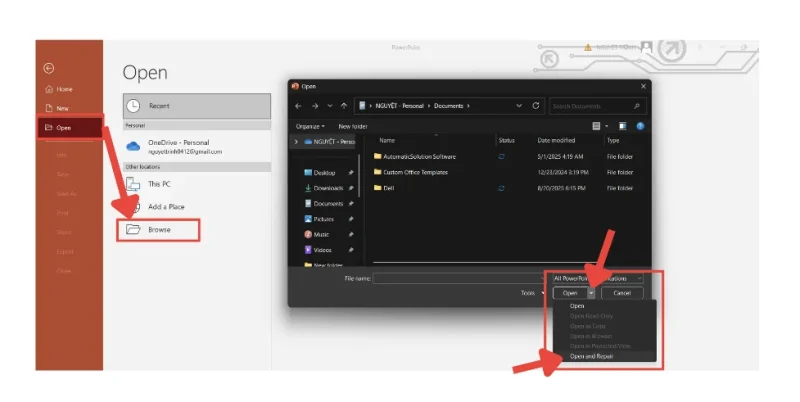Click the account warning triangle icon
The height and width of the screenshot is (402, 800).
[588, 47]
